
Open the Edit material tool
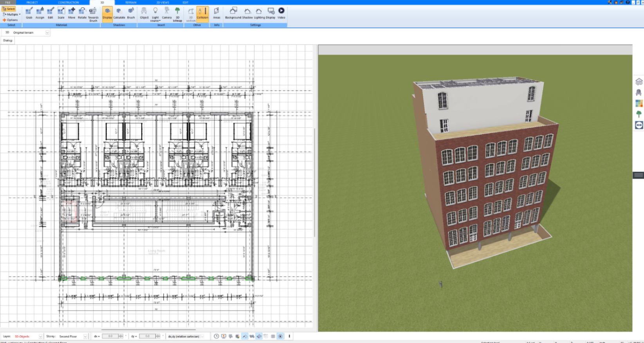[x=51, y=13]
